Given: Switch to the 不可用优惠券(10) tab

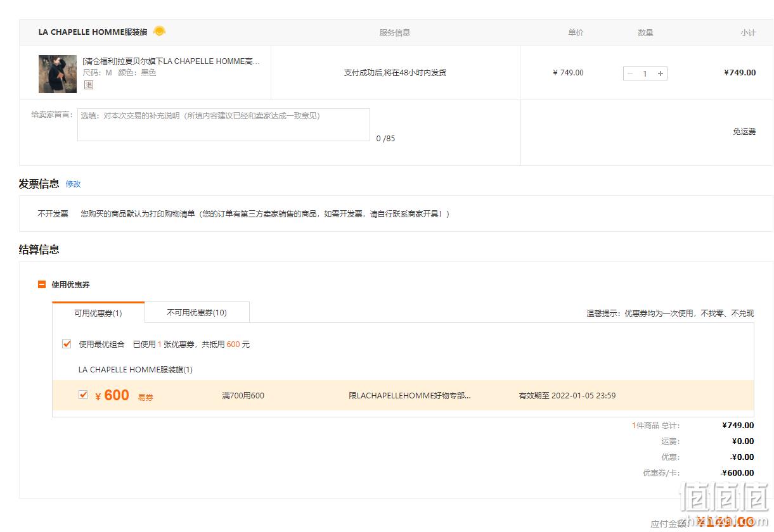Looking at the screenshot, I should [197, 312].
